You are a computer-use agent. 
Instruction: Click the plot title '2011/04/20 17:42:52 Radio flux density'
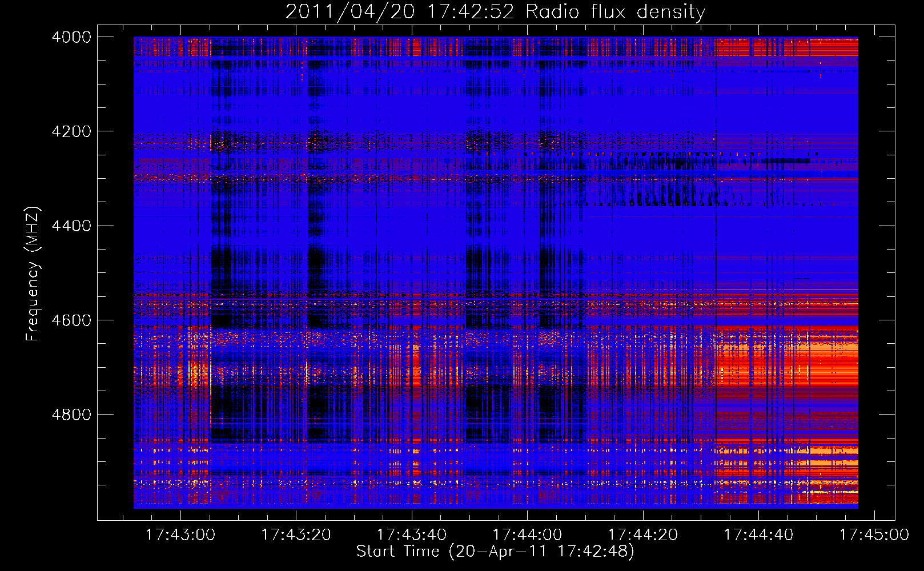tap(495, 12)
